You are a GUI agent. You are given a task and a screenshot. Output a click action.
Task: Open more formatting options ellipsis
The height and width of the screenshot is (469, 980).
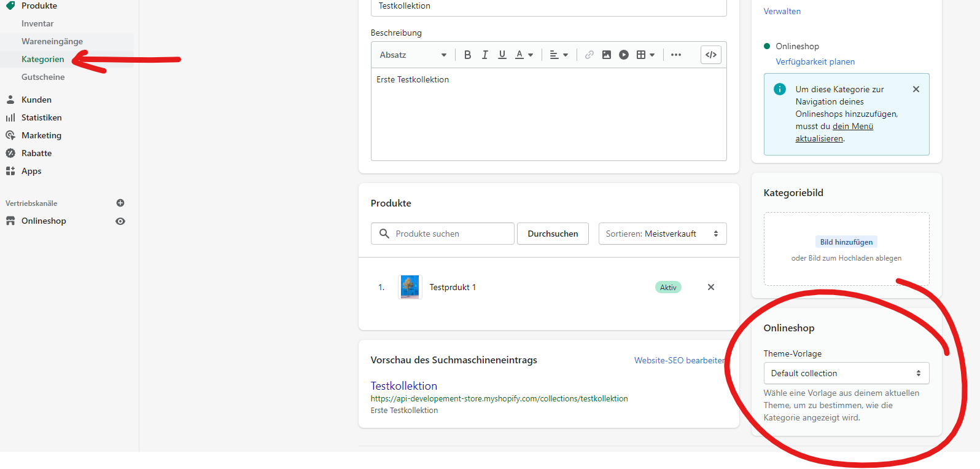point(676,55)
